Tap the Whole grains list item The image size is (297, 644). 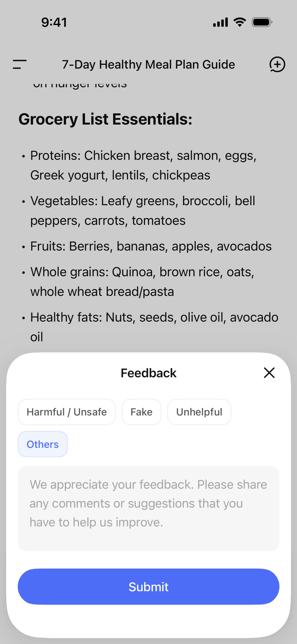tap(142, 281)
